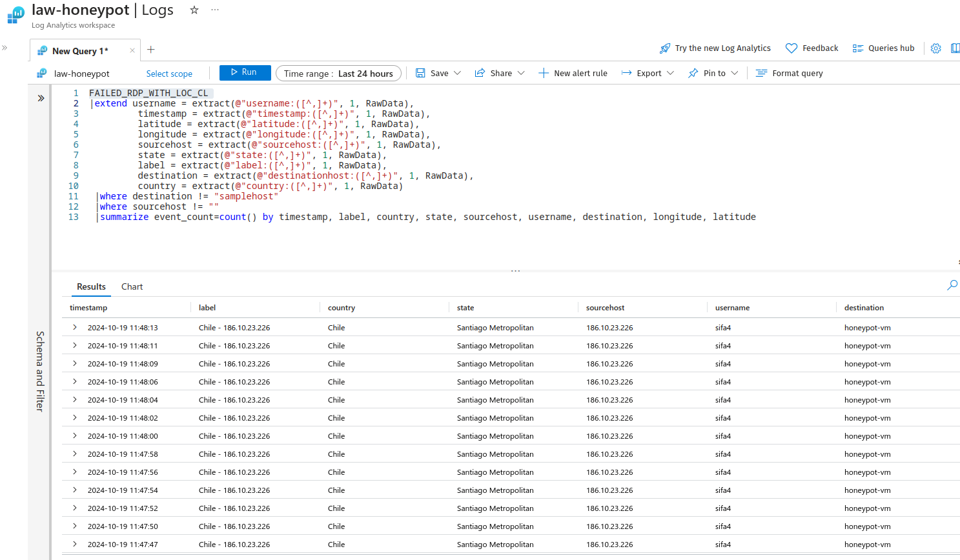Sort by the username column header

click(732, 308)
